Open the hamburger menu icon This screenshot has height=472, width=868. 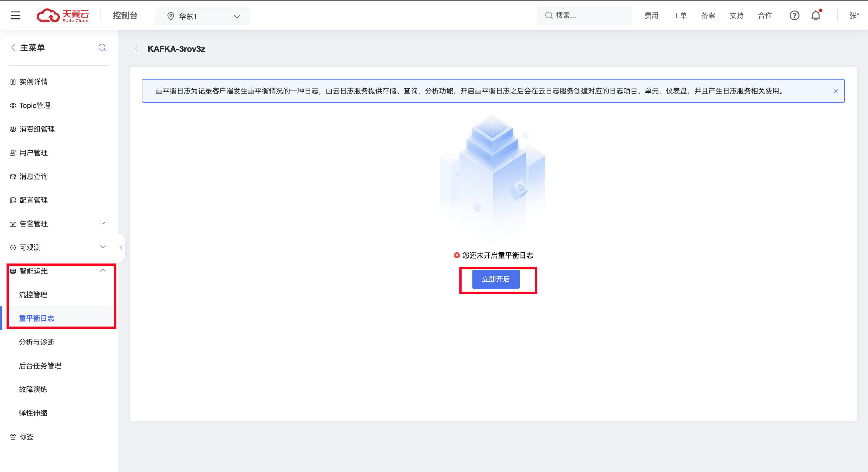coord(15,15)
